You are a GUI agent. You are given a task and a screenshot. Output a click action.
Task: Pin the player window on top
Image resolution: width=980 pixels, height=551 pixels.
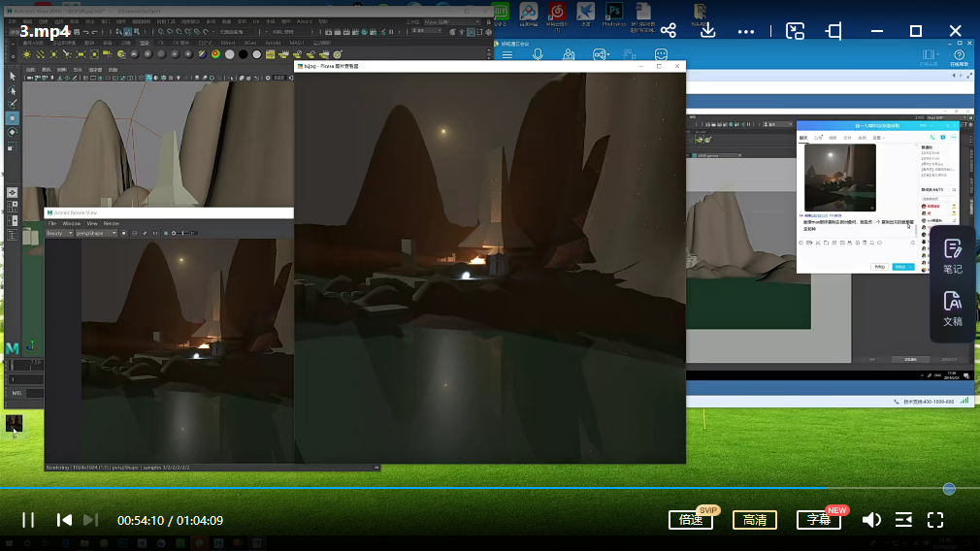[833, 31]
